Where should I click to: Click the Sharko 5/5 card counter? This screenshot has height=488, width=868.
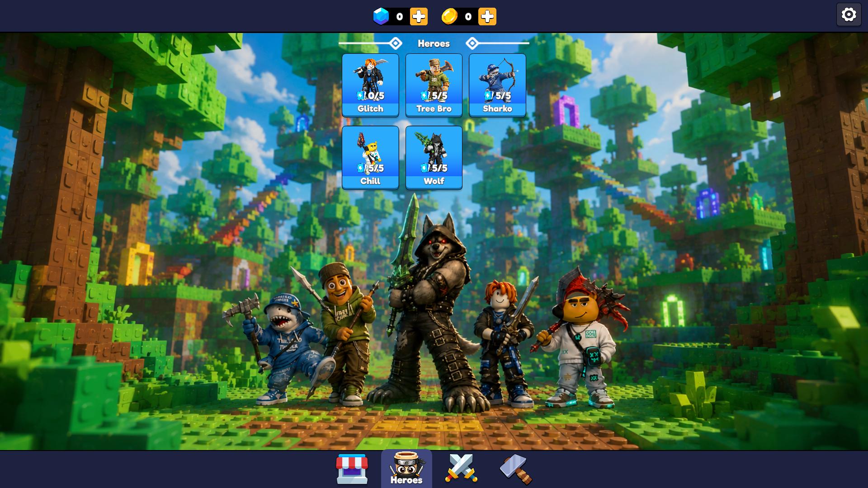pyautogui.click(x=498, y=96)
